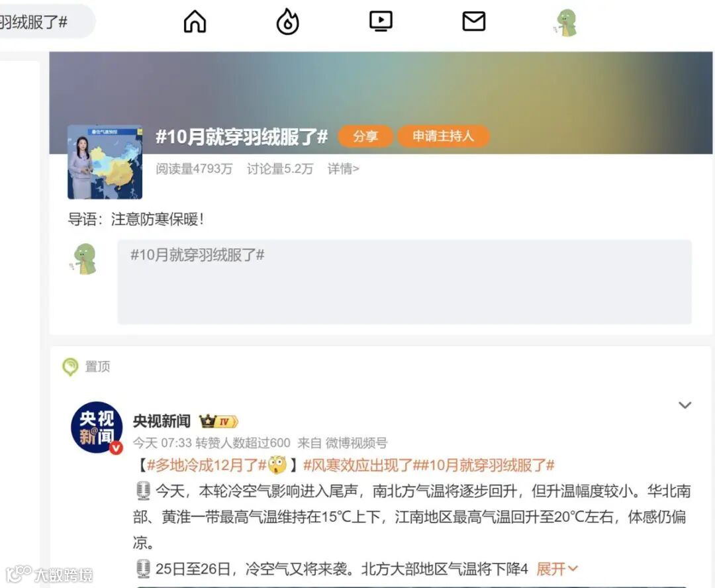
Task: Click the green 置顶 pinned icon
Action: coord(70,367)
